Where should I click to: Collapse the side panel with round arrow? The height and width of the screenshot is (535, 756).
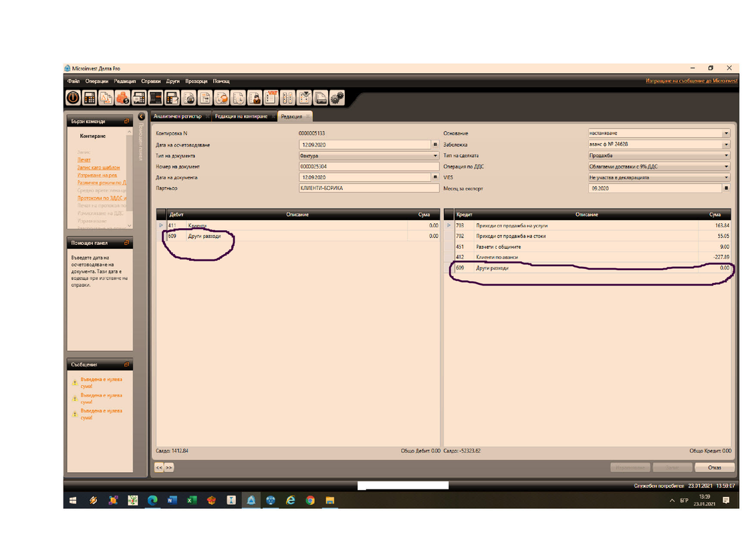click(141, 116)
